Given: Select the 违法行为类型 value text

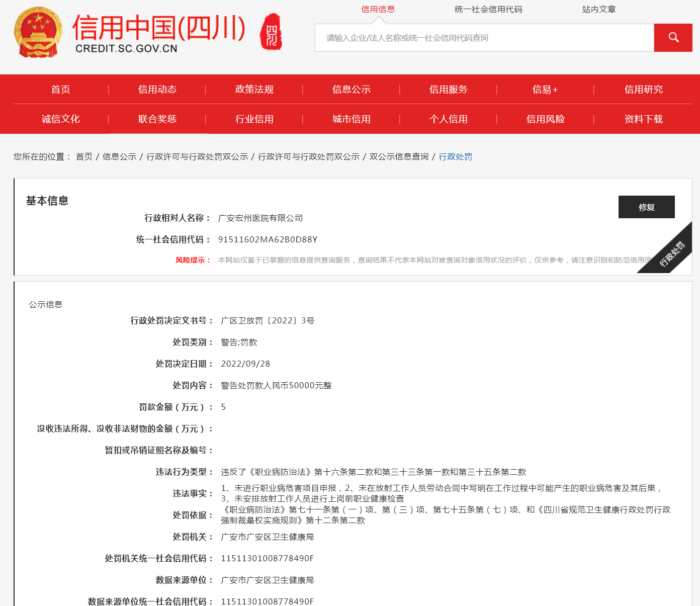Looking at the screenshot, I should [x=374, y=472].
